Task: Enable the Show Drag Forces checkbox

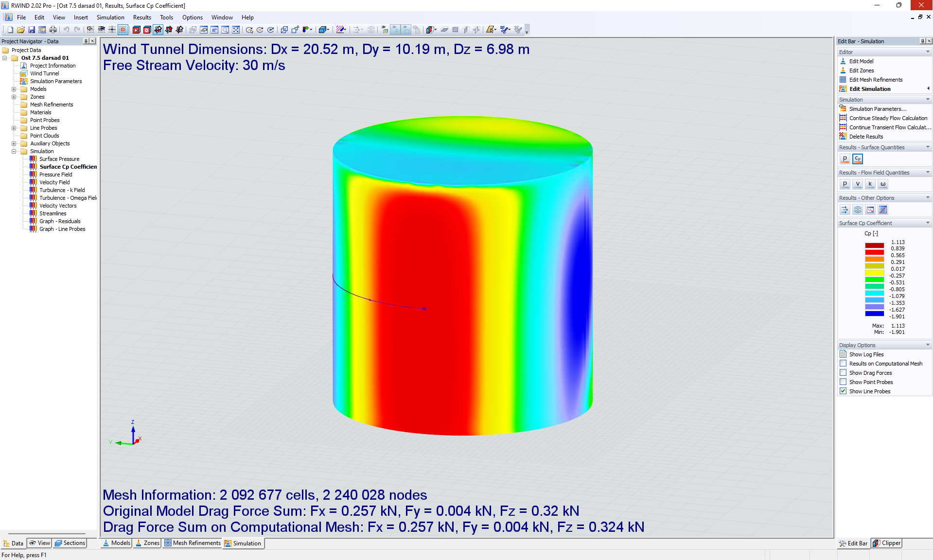Action: 843,372
